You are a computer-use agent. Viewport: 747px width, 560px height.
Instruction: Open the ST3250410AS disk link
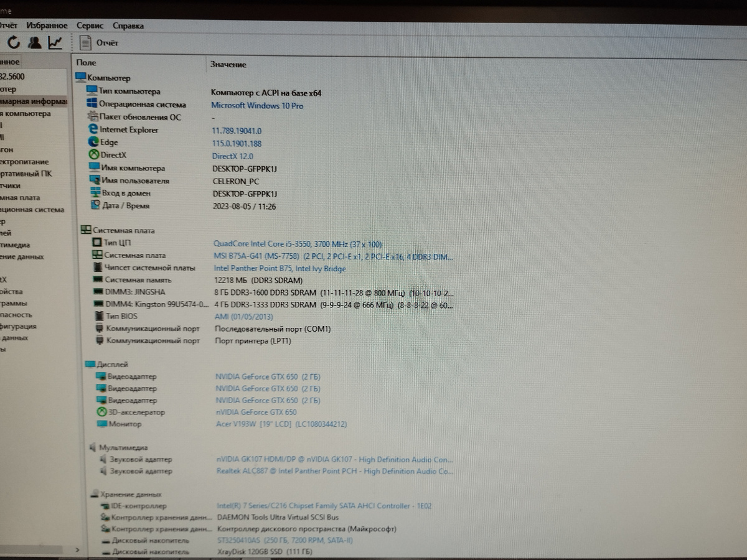285,540
